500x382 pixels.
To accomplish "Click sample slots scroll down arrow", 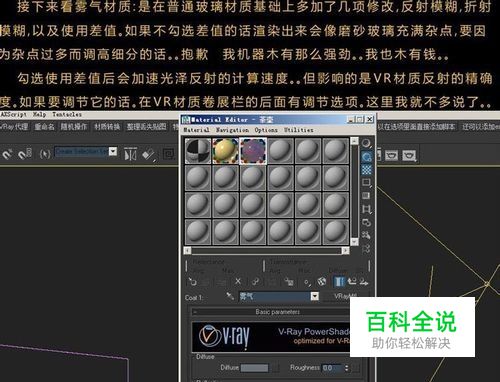I will [x=354, y=242].
